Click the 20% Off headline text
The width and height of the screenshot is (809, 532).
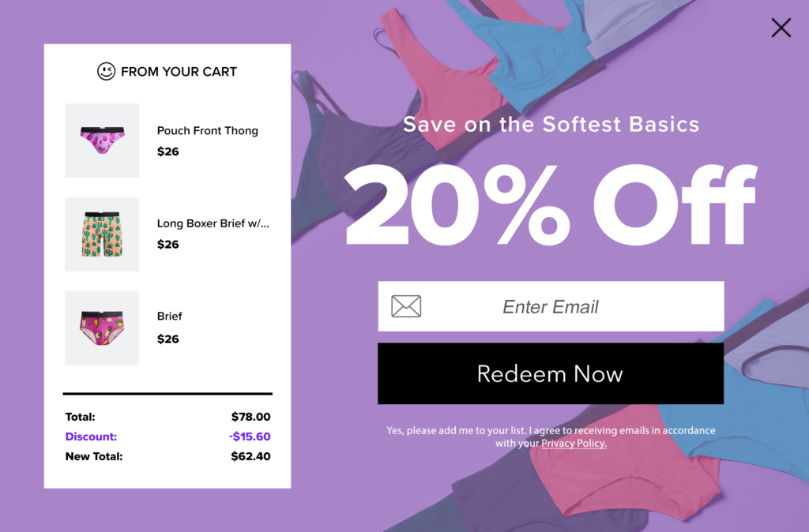pyautogui.click(x=551, y=204)
